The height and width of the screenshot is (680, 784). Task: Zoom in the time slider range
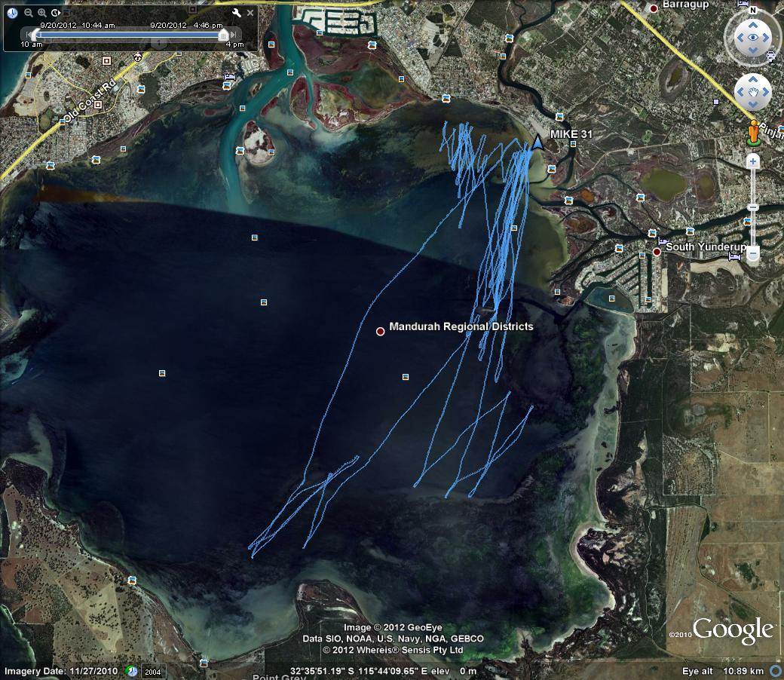(x=42, y=13)
